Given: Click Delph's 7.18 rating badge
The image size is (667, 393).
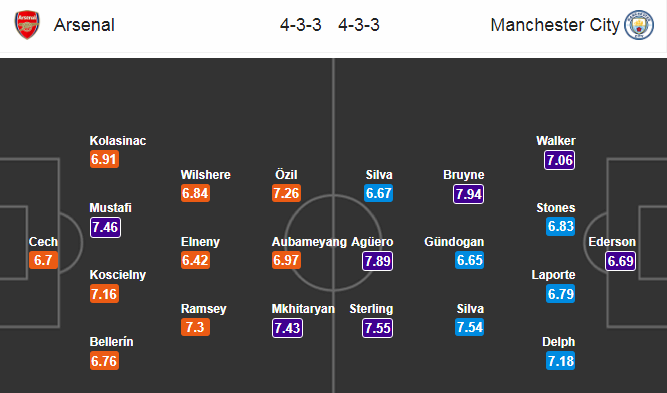Looking at the screenshot, I should (x=561, y=361).
